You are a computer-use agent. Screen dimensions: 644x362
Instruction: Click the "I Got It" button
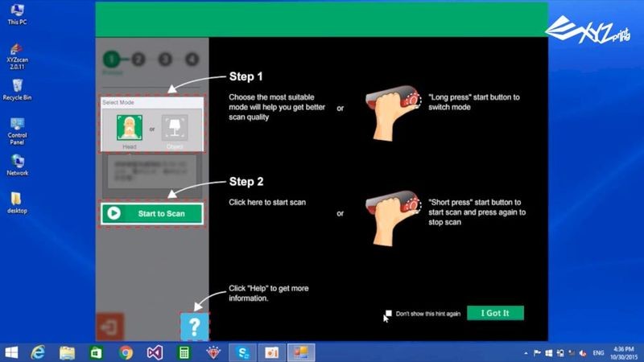tap(495, 313)
